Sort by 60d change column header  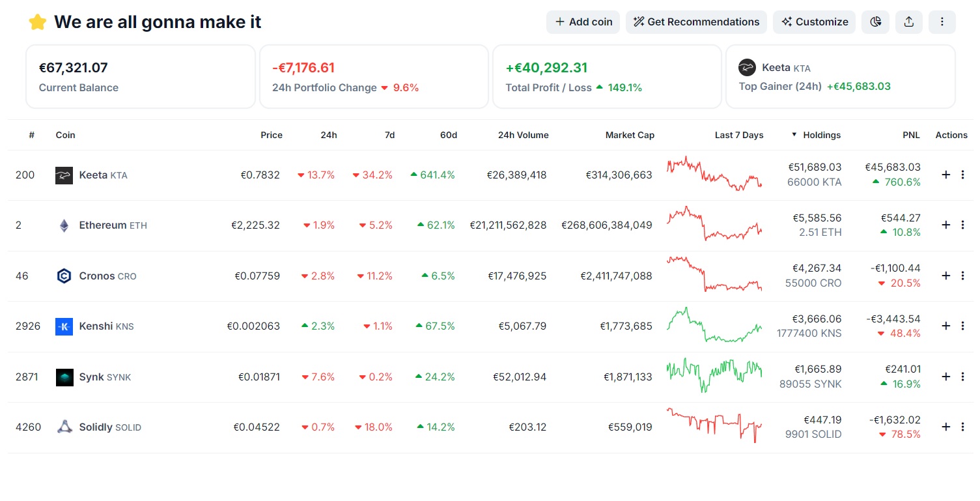tap(448, 135)
